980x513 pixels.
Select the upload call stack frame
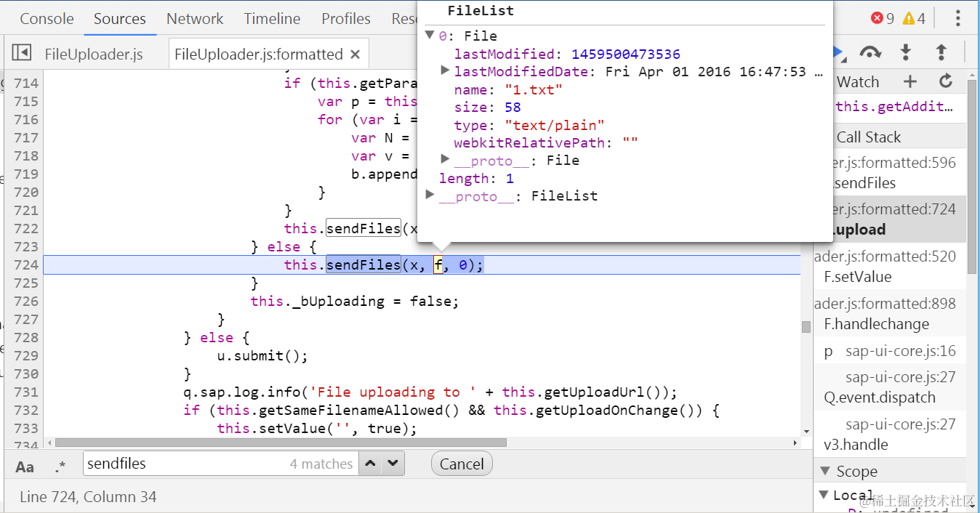[x=890, y=219]
